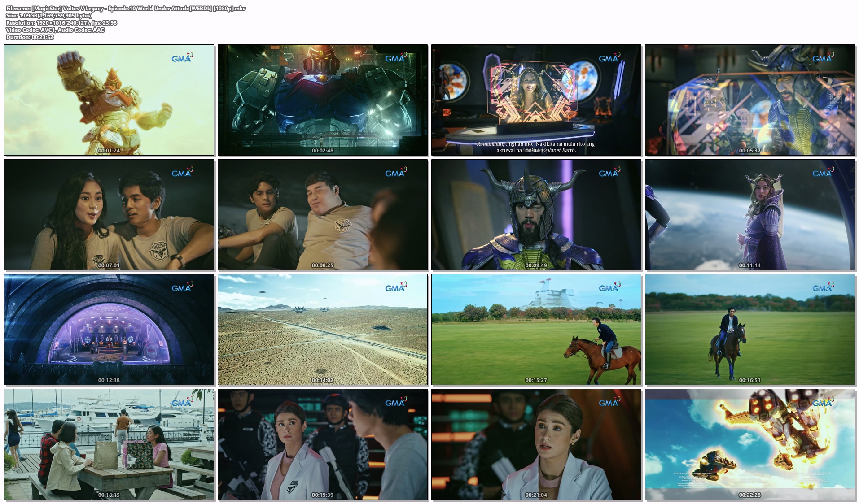Select the thumbnail at timestamp 00:16:51

point(750,330)
